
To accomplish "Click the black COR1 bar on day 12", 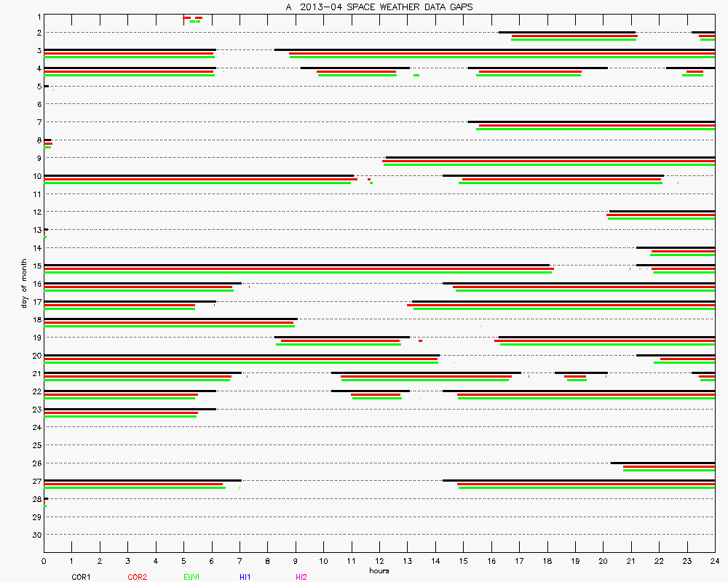I will pyautogui.click(x=662, y=211).
